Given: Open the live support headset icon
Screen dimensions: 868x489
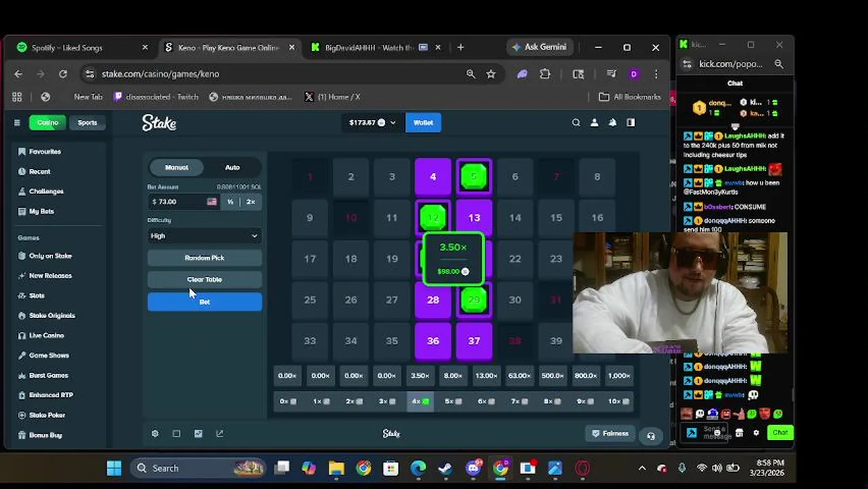Looking at the screenshot, I should (651, 436).
